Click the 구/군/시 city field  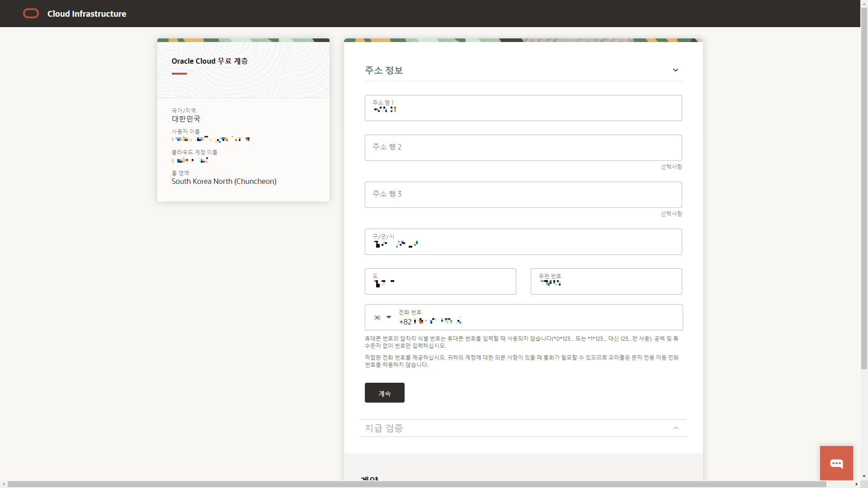pyautogui.click(x=523, y=242)
